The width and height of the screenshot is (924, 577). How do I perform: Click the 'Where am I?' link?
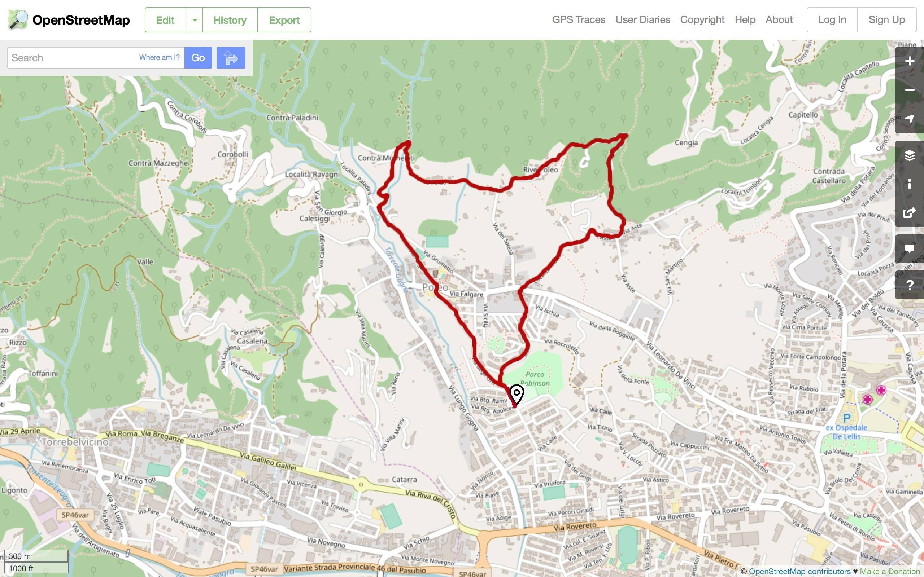coord(159,58)
